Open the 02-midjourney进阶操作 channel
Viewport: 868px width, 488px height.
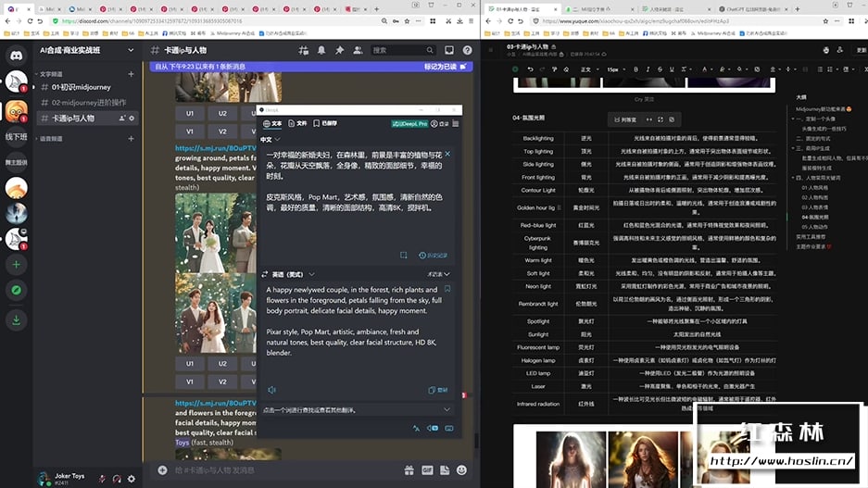coord(88,103)
